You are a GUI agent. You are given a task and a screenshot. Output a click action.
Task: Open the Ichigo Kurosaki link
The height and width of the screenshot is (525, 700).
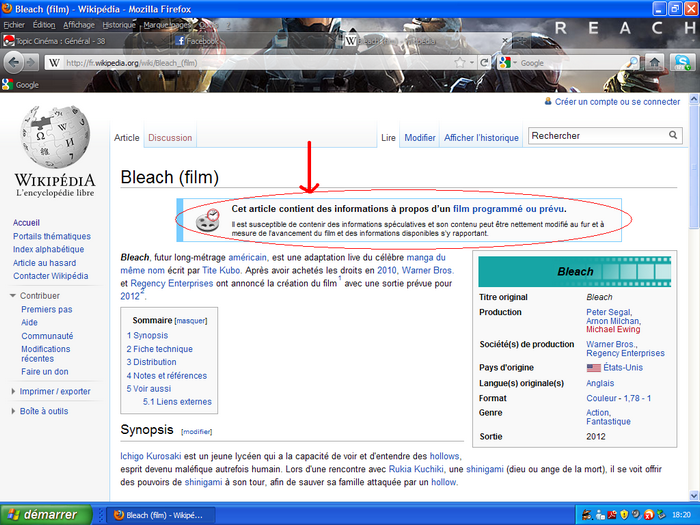pos(150,456)
